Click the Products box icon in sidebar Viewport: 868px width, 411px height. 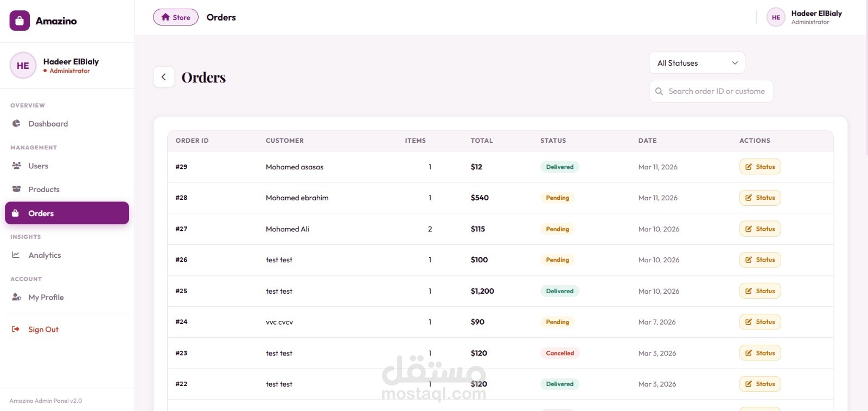tap(16, 189)
